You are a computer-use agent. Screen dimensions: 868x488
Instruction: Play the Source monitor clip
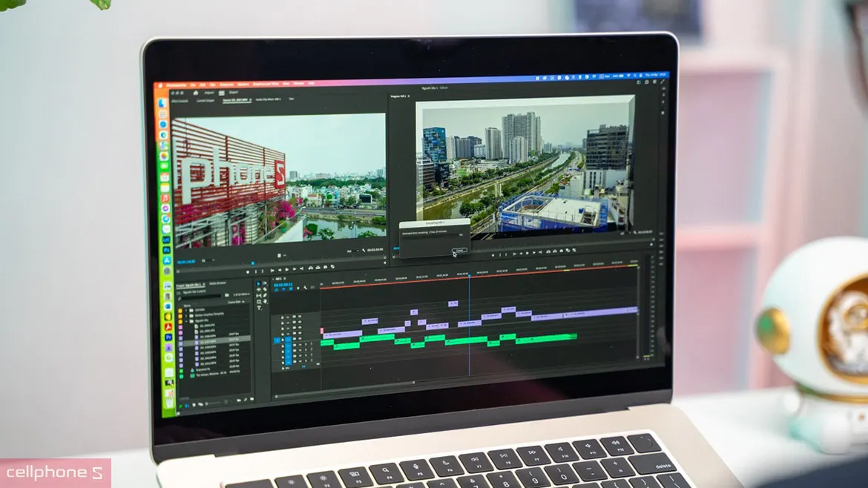point(287,269)
